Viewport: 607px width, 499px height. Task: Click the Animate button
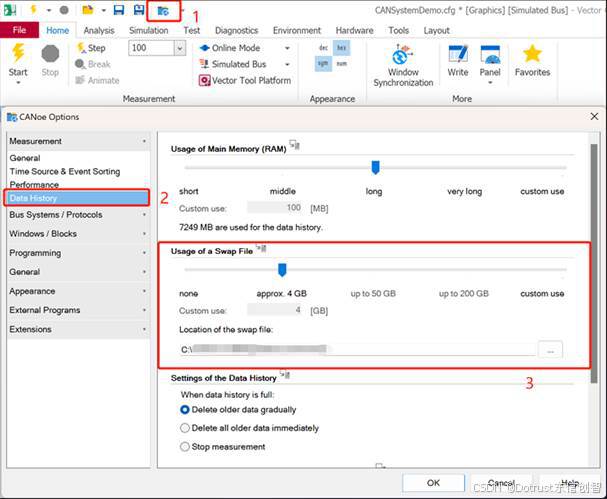coord(98,81)
